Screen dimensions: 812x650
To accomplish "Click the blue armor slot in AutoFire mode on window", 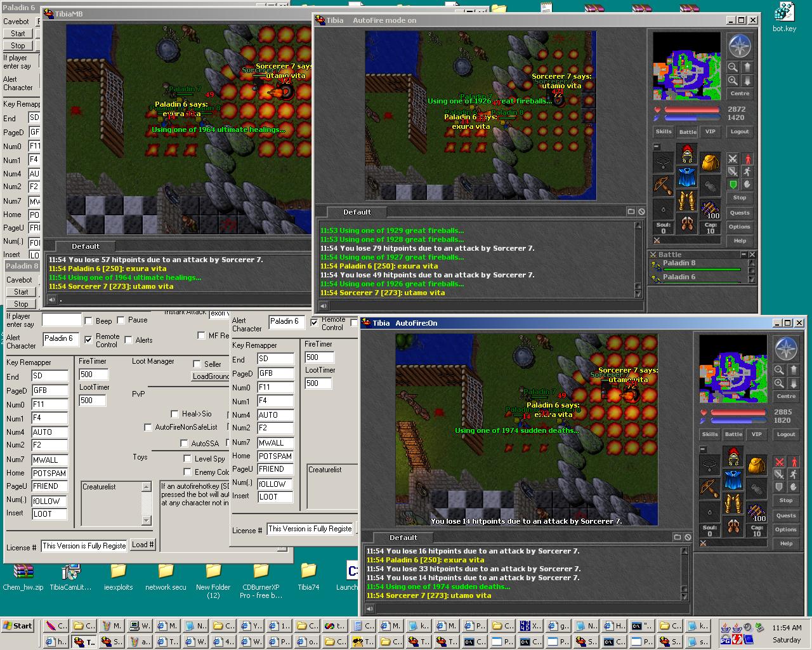I will (x=686, y=177).
